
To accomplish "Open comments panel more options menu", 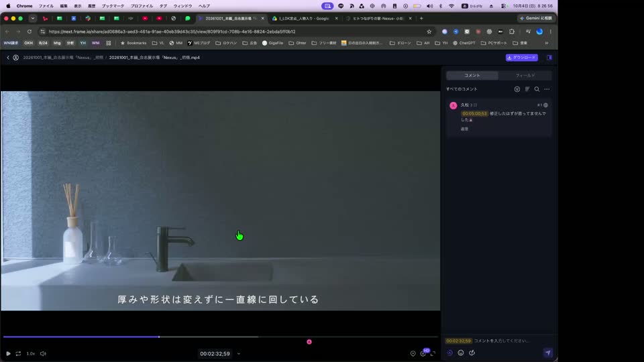I will pyautogui.click(x=547, y=89).
